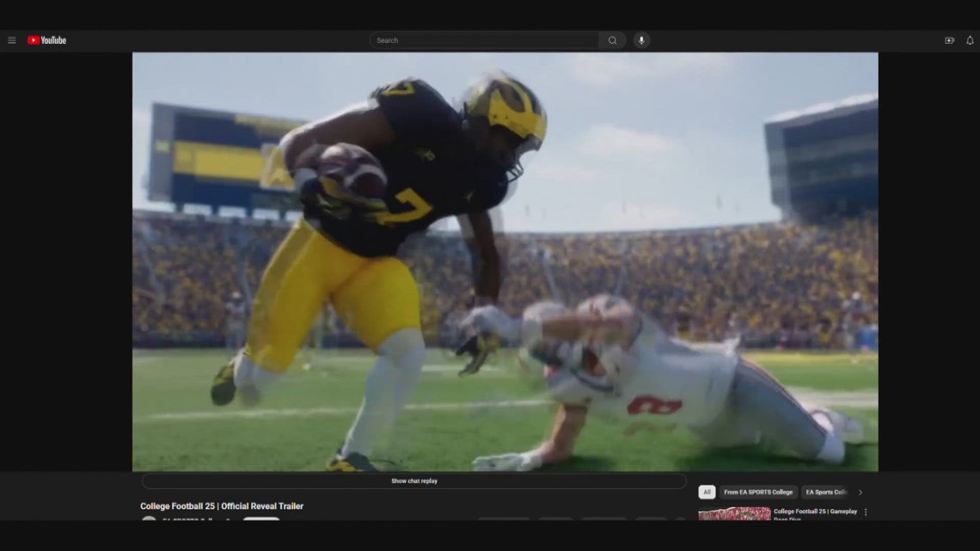
Task: Open the notifications bell
Action: 970,40
